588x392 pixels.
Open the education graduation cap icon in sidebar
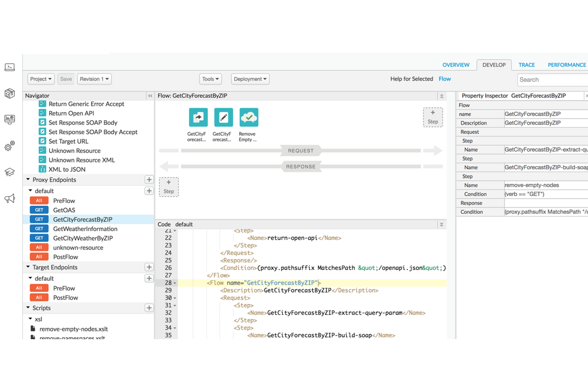click(10, 172)
